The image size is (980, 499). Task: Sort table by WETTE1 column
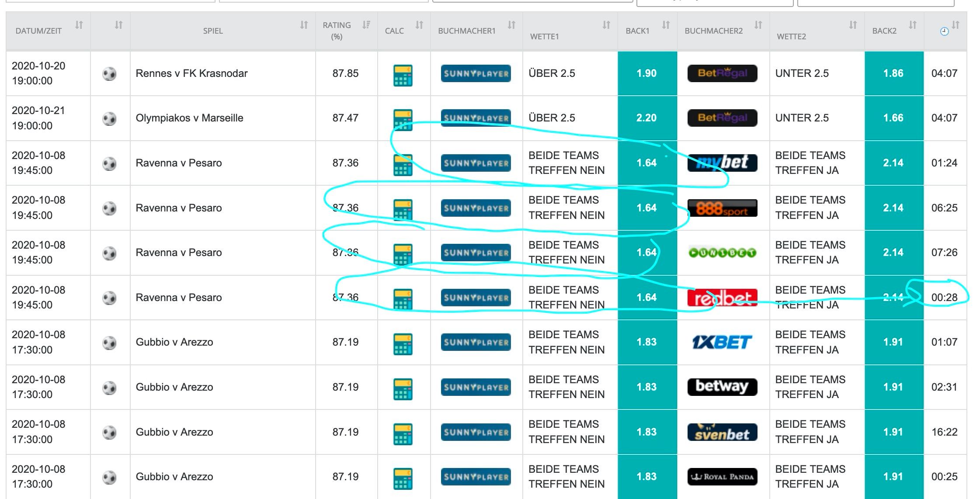(606, 25)
